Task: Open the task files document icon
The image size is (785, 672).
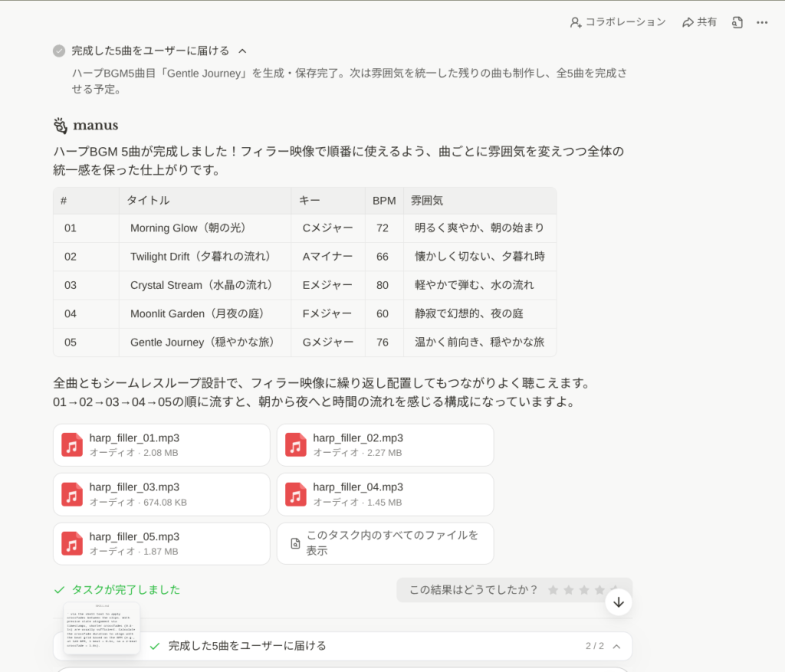Action: [x=737, y=22]
